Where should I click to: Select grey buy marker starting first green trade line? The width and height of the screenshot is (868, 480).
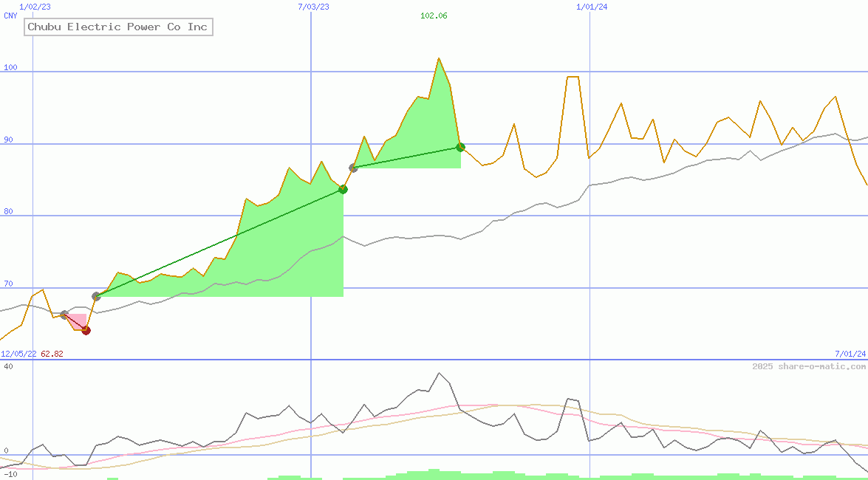96,296
